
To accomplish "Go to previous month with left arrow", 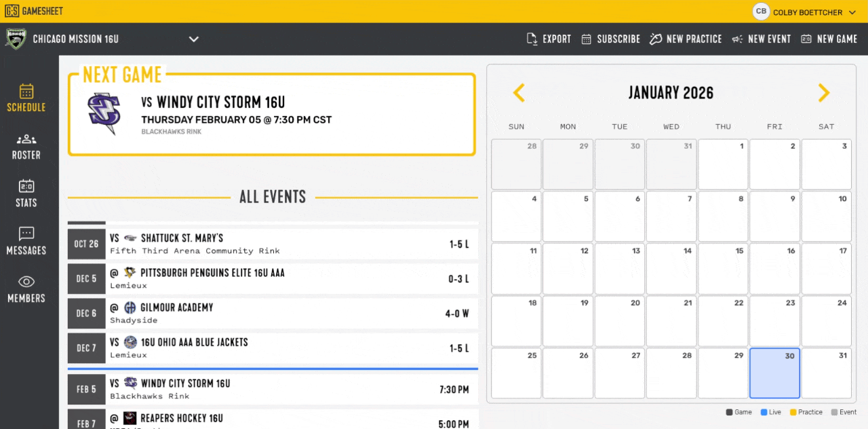I will (519, 93).
